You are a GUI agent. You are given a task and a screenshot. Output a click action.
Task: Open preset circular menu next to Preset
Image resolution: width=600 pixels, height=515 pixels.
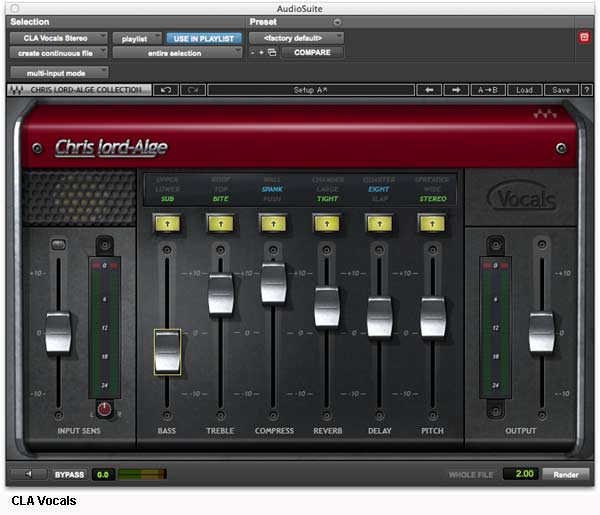coord(337,22)
